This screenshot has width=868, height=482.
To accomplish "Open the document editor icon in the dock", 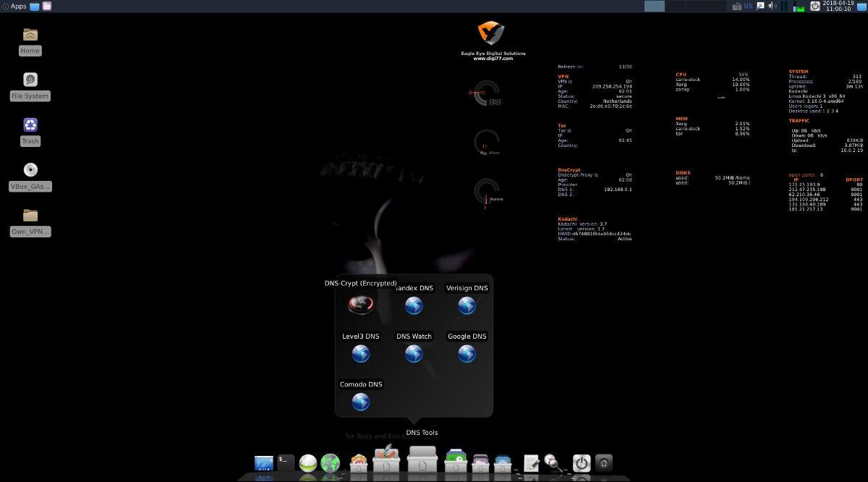I will coord(532,462).
